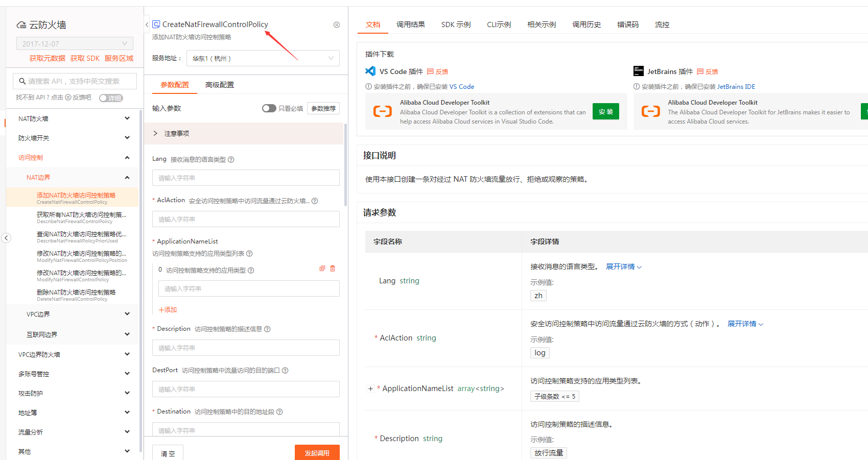Toggle the 详细 switch under API search
Viewport: 868px width, 460px height.
pyautogui.click(x=111, y=98)
